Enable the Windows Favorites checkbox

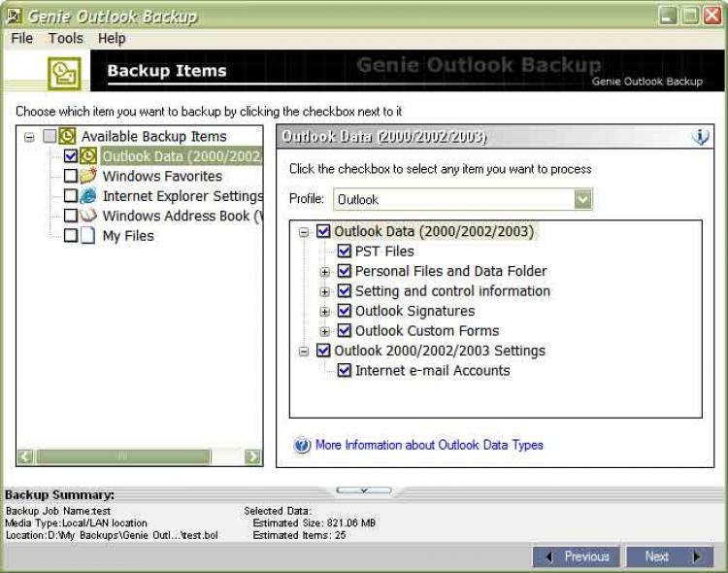pyautogui.click(x=71, y=177)
